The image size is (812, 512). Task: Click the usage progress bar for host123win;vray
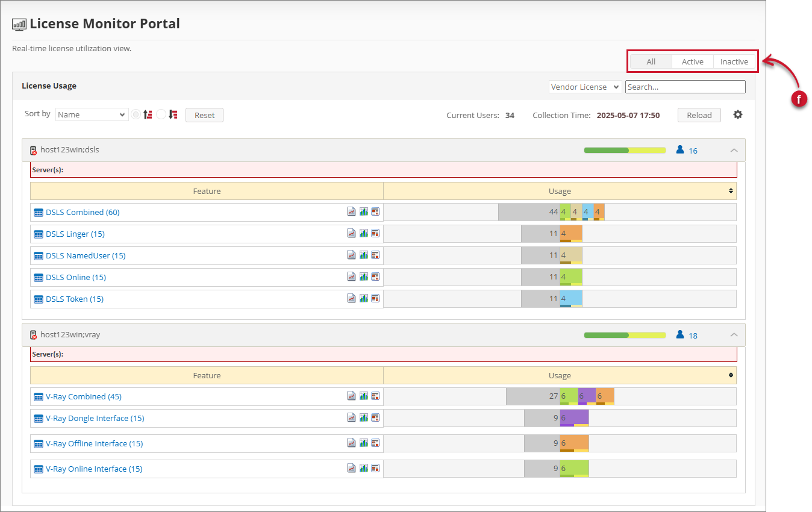(625, 335)
